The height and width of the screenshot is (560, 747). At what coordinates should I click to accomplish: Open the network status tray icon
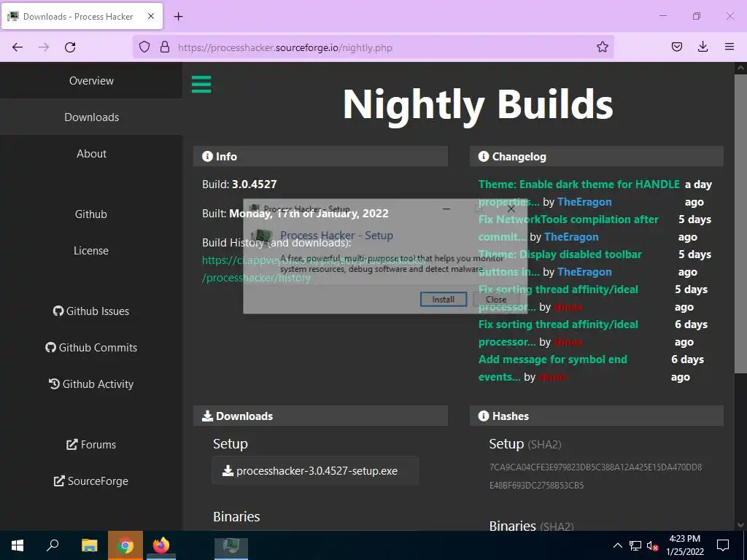tap(635, 545)
